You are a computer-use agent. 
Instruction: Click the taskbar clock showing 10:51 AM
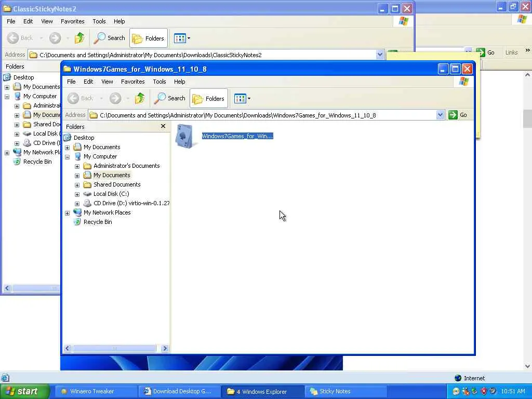pos(513,391)
